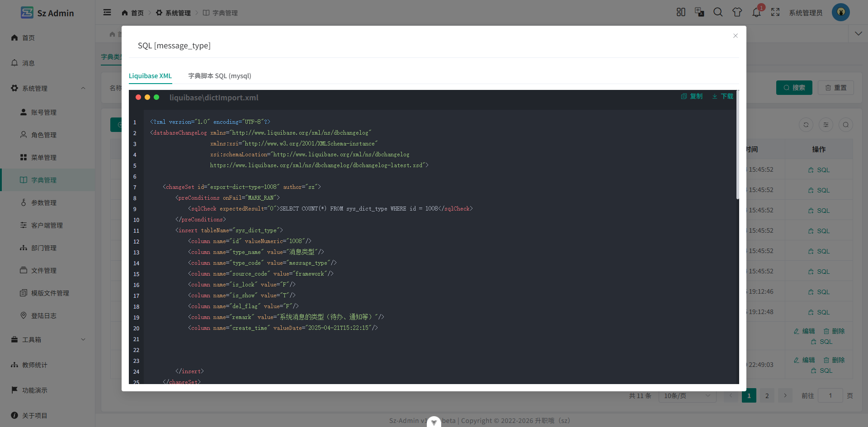Screen dimensions: 868x427
Task: Go to page 2 in pagination
Action: [x=767, y=395]
